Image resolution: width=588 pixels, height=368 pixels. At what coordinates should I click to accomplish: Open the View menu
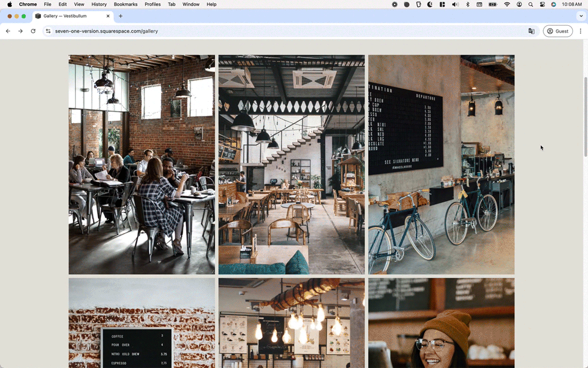[79, 4]
